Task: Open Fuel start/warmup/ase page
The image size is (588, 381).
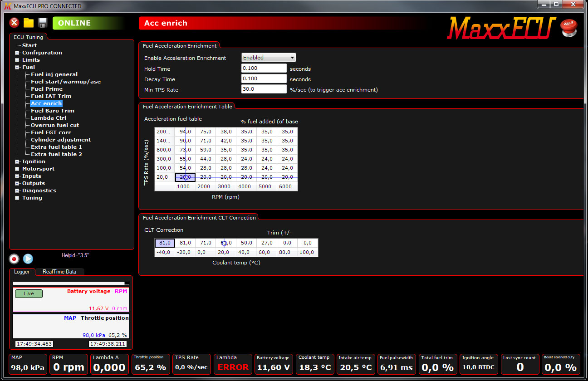Action: click(x=66, y=82)
